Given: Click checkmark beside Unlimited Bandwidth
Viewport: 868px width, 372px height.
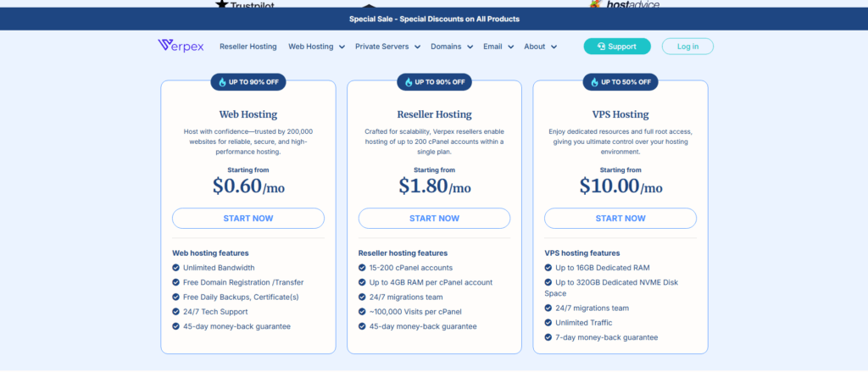Looking at the screenshot, I should (x=175, y=268).
